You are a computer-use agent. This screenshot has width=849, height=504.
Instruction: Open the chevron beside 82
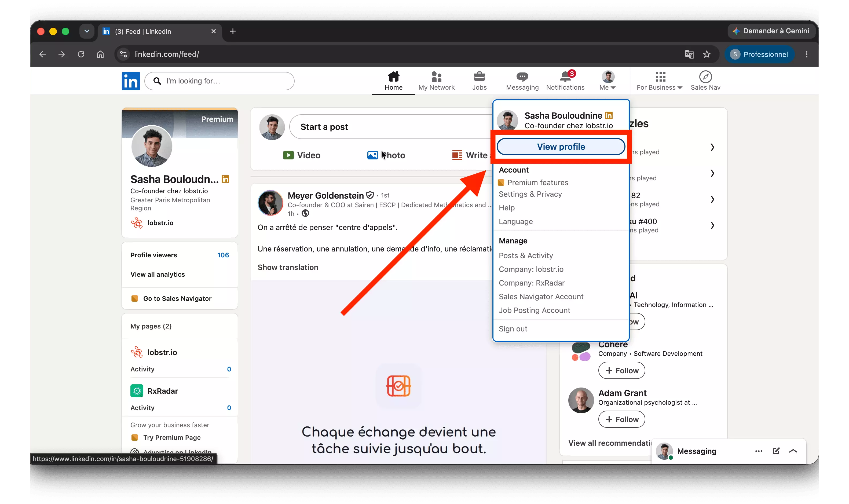pyautogui.click(x=712, y=199)
